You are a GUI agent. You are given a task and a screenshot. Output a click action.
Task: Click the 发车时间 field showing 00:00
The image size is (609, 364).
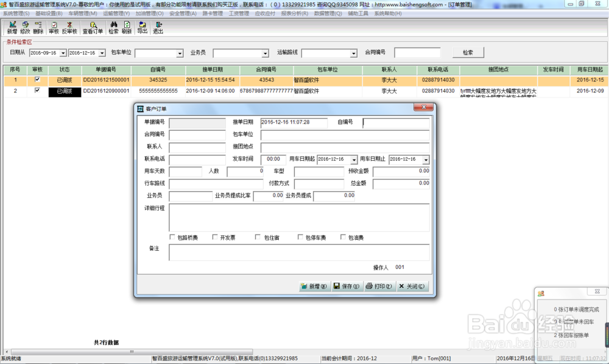[273, 159]
